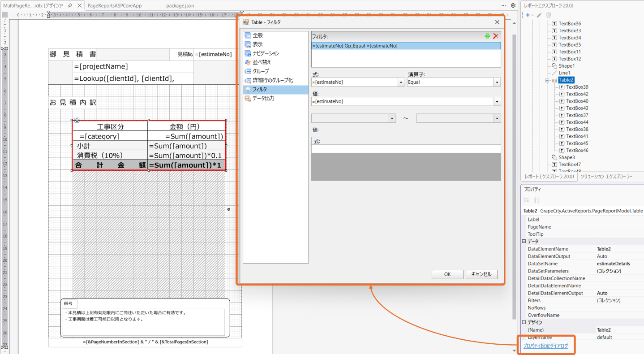Viewport: 644px width, 355px height.
Task: Click the プロパティ設定ダイアログ link
Action: point(545,346)
